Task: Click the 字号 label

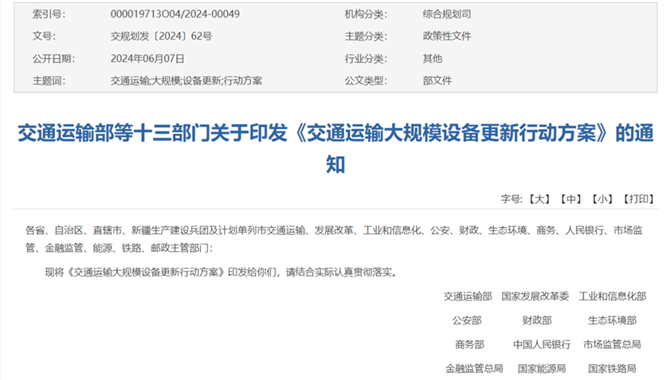Action: point(511,199)
